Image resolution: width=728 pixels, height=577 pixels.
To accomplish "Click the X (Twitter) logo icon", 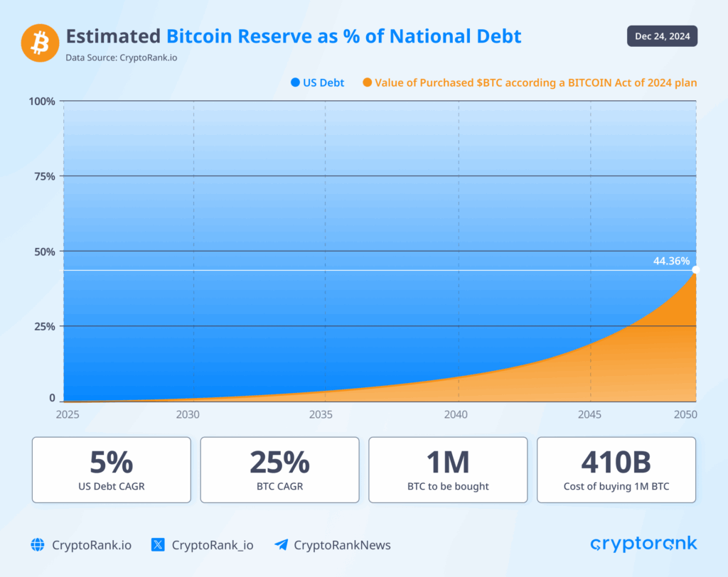I will [158, 545].
